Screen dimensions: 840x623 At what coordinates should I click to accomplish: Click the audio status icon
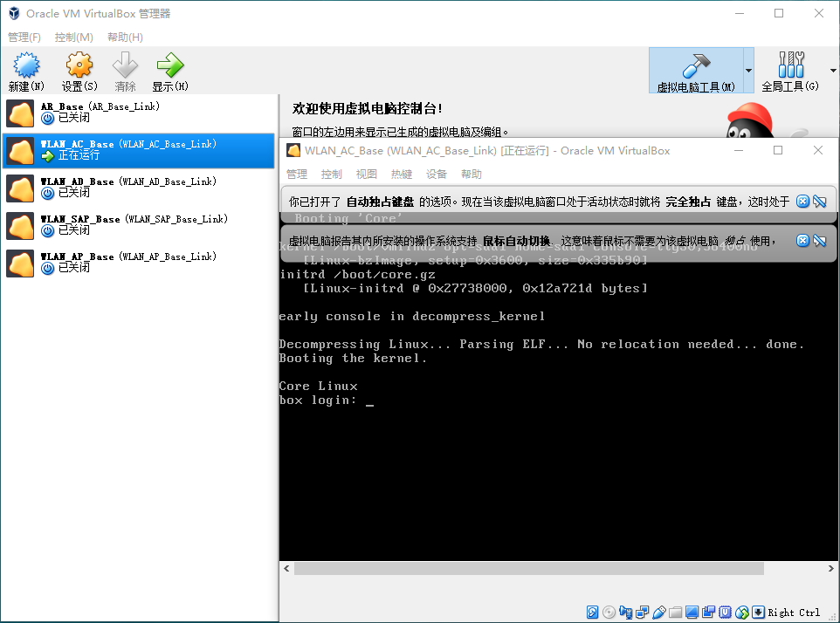pos(626,613)
